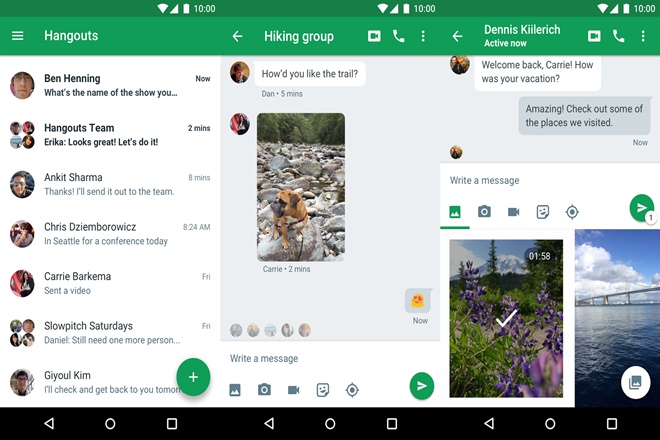This screenshot has height=440, width=660.
Task: Open the gallery button over the bridge photo
Action: pos(632,381)
